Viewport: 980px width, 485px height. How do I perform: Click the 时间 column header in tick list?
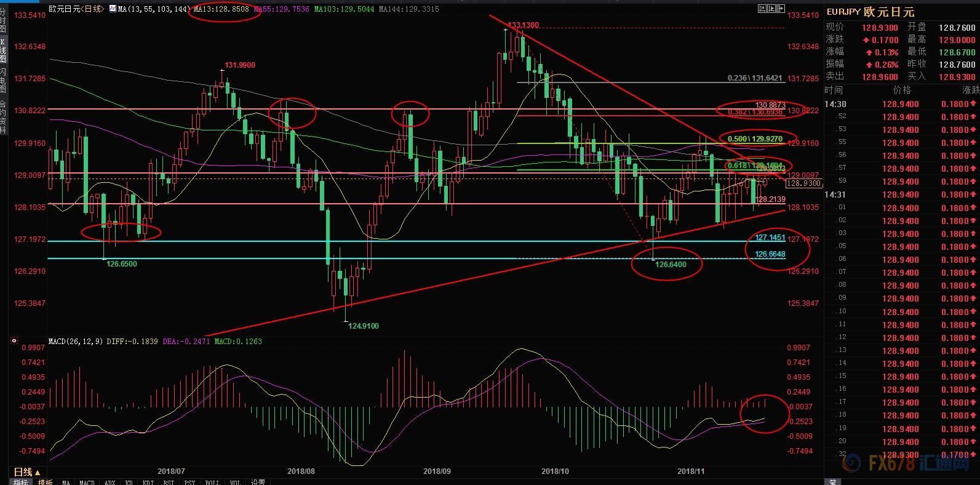pos(834,90)
